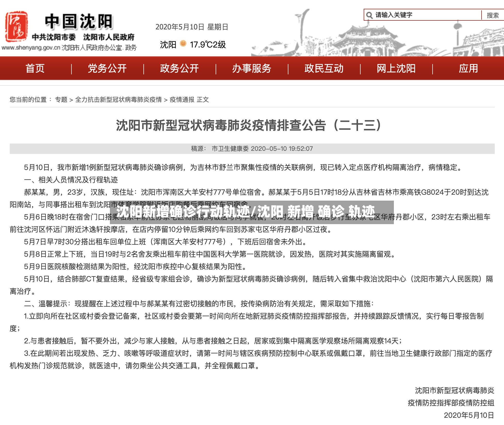Open the 政民互动 nav tab

pyautogui.click(x=324, y=68)
